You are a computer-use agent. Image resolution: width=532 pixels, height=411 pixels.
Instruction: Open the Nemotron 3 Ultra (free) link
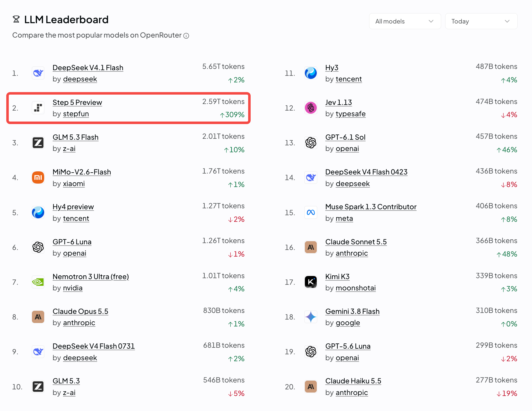tap(91, 277)
